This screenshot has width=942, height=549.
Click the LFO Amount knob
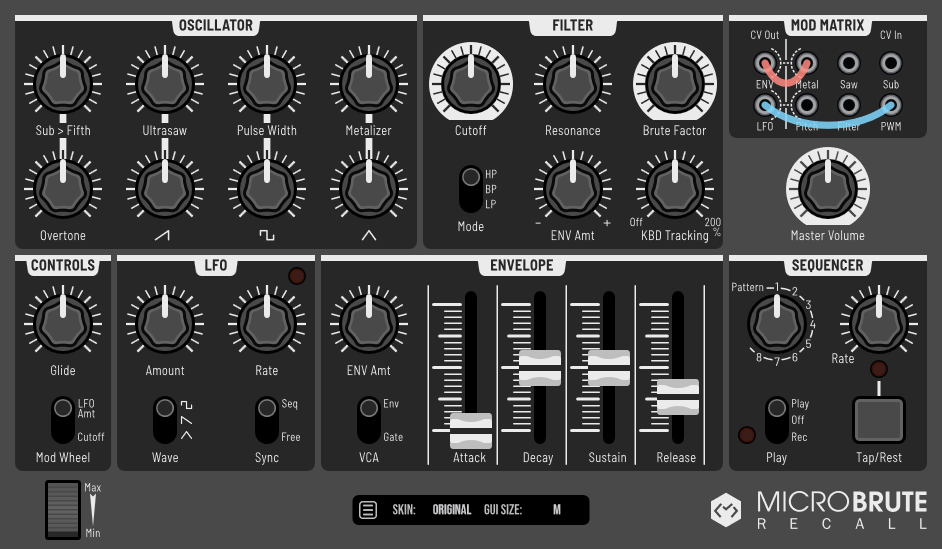pos(165,323)
